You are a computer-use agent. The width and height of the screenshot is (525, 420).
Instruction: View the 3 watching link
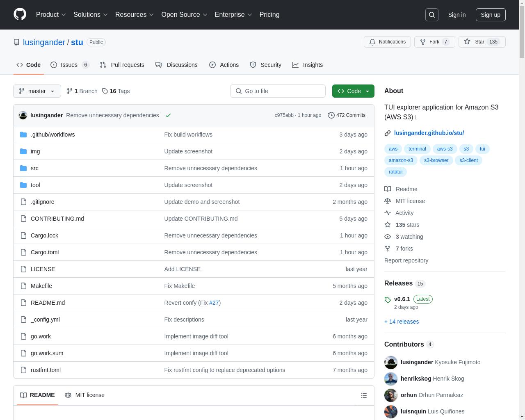click(404, 237)
